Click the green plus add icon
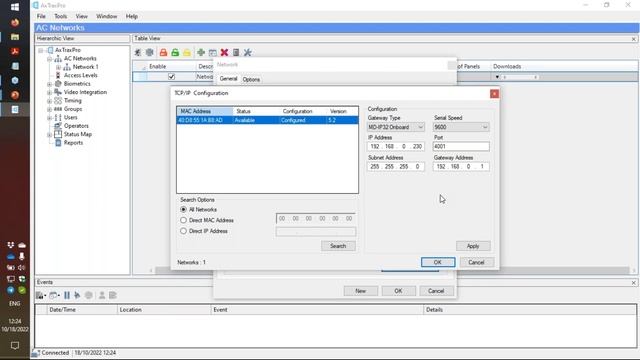The height and width of the screenshot is (360, 640). click(x=201, y=53)
